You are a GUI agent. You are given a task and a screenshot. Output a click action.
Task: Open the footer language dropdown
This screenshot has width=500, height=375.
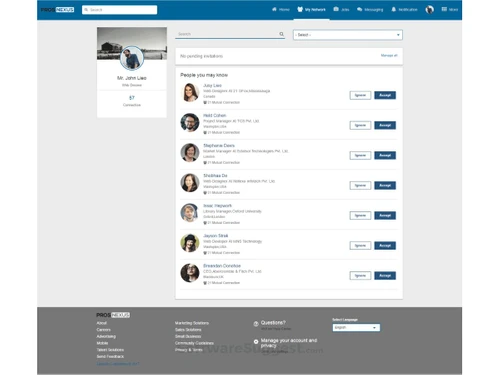coord(356,328)
